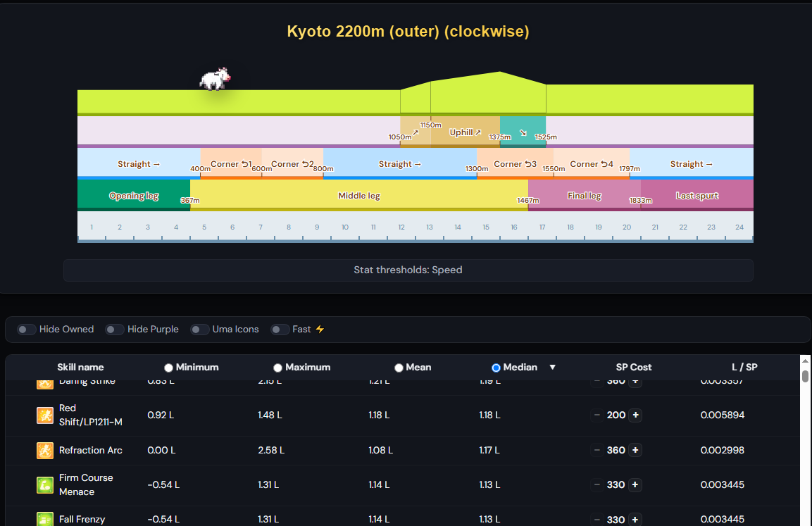Click the Uphill slope segment
The image size is (812, 526).
click(x=465, y=132)
